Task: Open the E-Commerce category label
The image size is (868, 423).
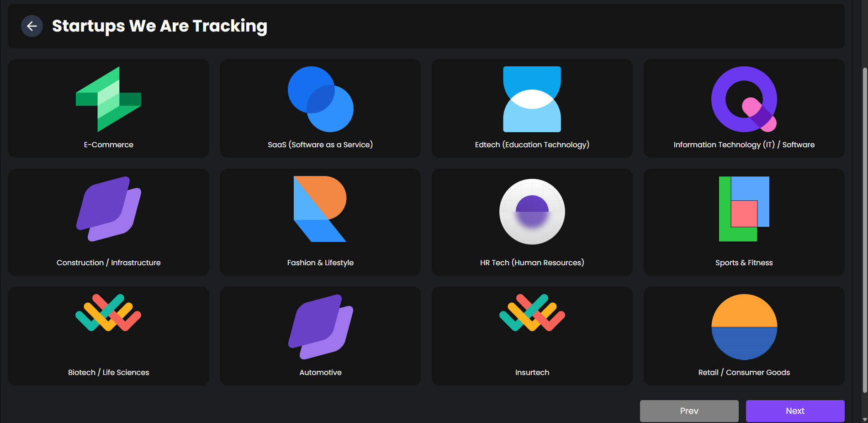Action: point(108,145)
